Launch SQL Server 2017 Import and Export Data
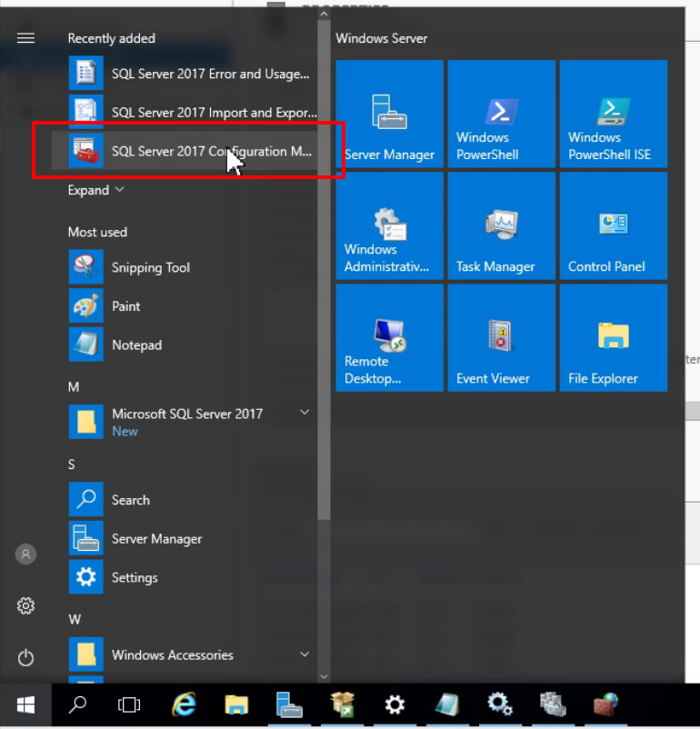Screen dimensions: 700x729 tap(185, 112)
